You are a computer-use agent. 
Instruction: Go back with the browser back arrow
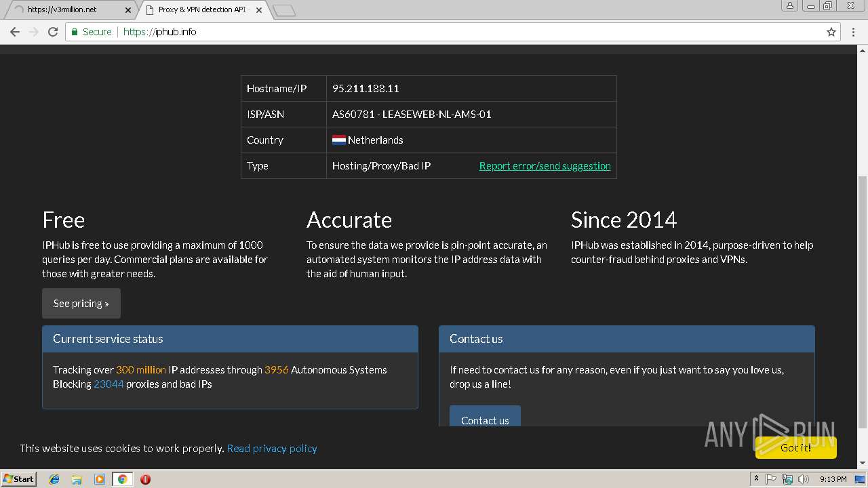click(14, 32)
